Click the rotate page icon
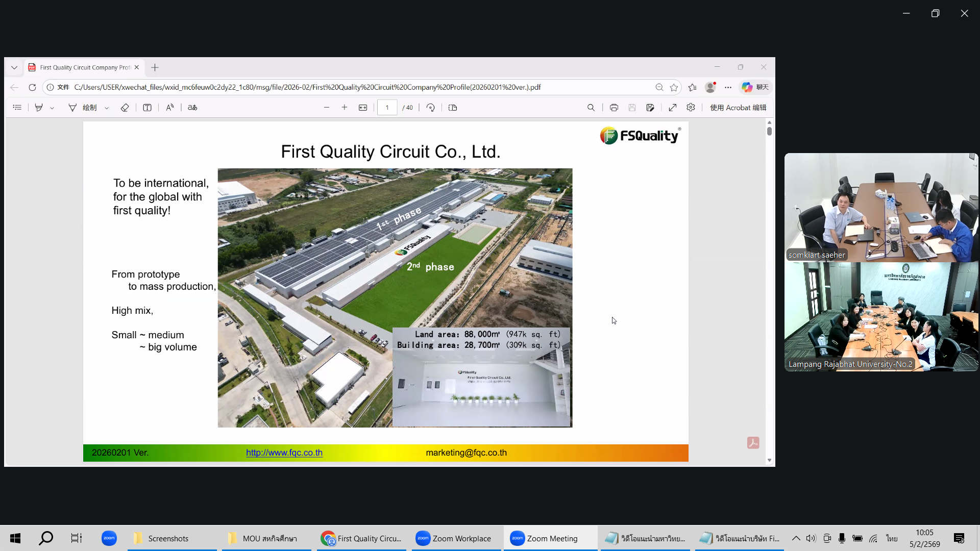The image size is (980, 551). 431,108
